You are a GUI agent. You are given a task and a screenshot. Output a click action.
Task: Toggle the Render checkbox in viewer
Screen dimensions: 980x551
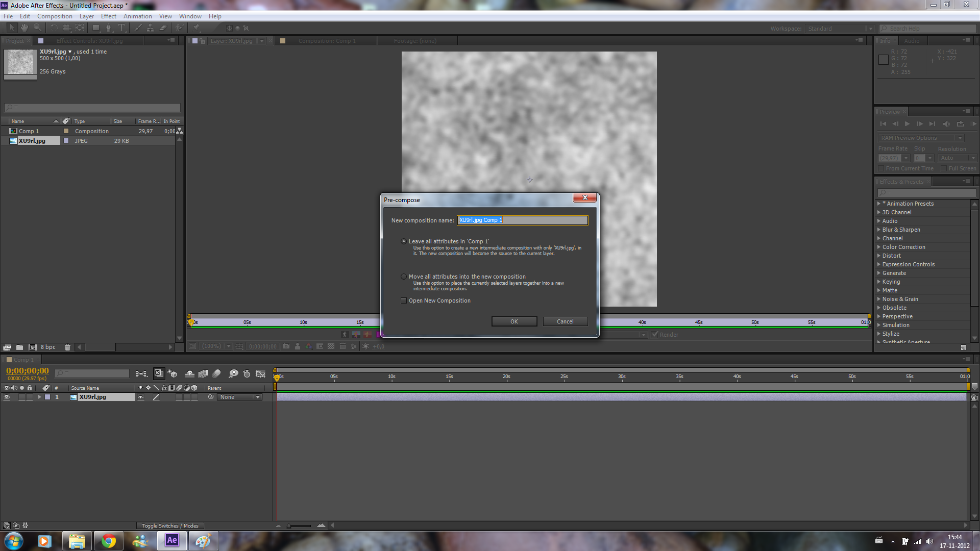click(x=655, y=335)
